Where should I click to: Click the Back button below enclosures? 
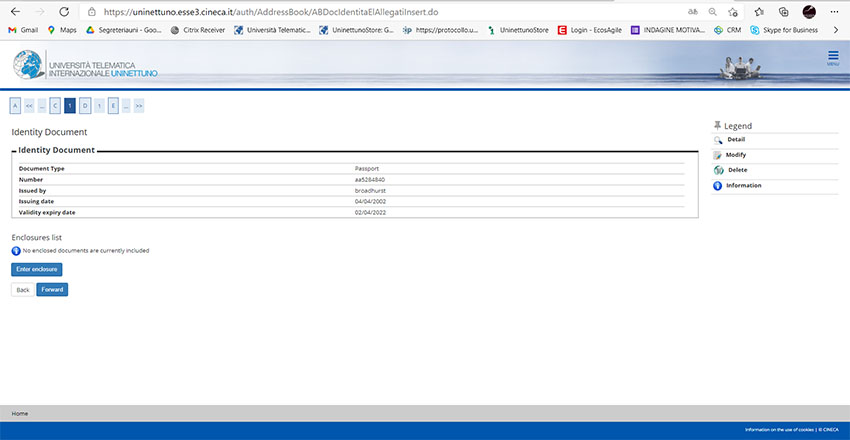click(x=22, y=290)
